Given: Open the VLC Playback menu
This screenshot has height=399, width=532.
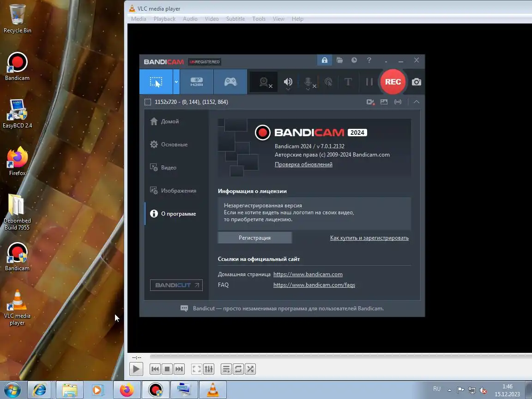Looking at the screenshot, I should (164, 18).
